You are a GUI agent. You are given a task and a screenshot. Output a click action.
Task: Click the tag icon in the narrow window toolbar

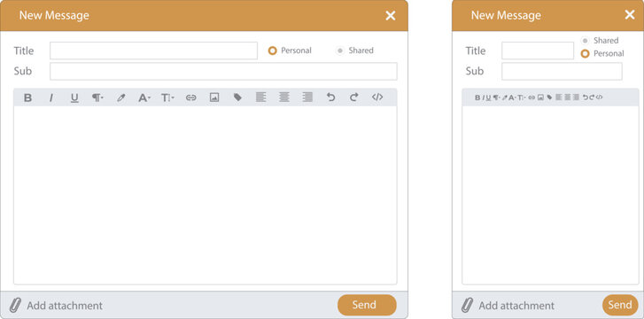tap(549, 97)
